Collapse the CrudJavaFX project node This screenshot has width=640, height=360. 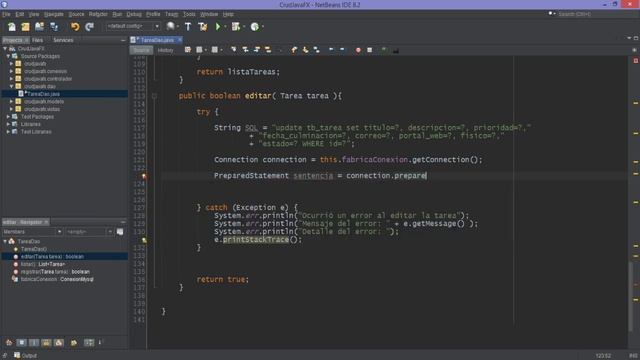click(x=5, y=49)
